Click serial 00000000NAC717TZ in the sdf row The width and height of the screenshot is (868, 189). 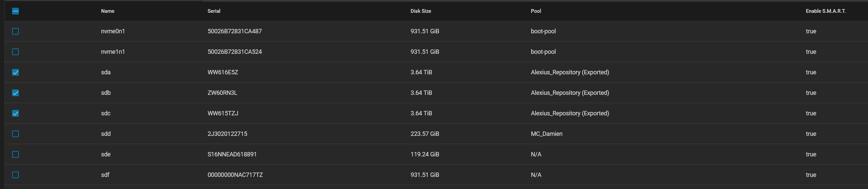pyautogui.click(x=235, y=175)
